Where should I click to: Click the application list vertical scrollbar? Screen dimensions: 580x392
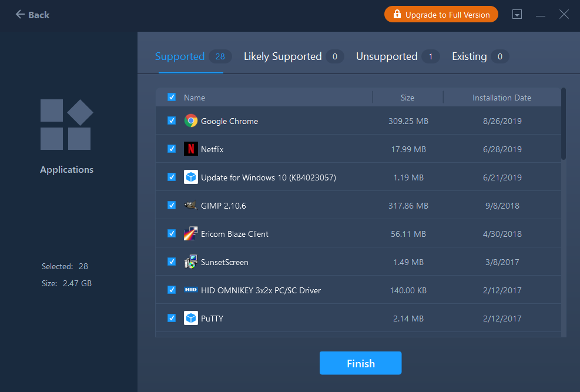click(564, 123)
